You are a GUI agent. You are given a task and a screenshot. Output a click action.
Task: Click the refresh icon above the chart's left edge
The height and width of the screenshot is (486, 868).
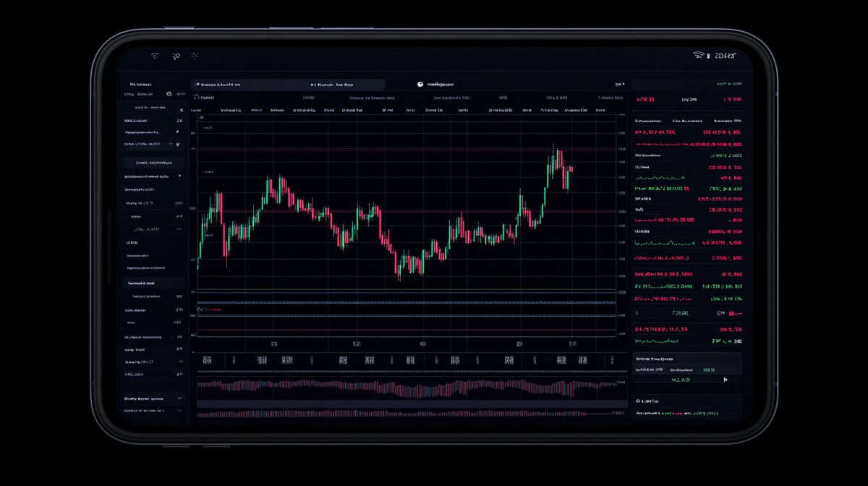195,97
